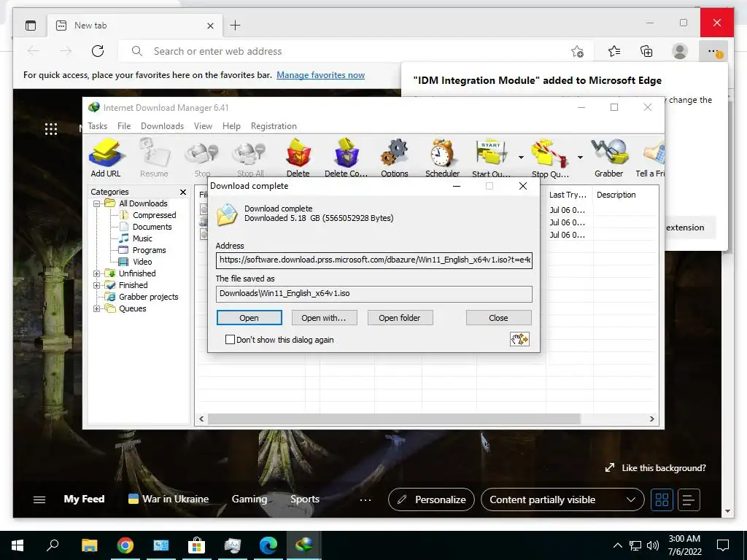Open Edge Collections icon
The height and width of the screenshot is (560, 747).
pos(646,51)
